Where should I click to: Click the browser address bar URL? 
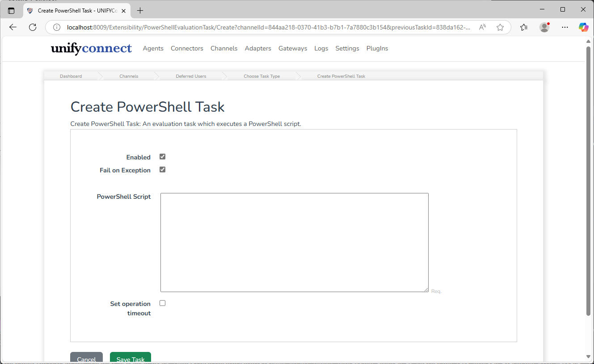coord(268,27)
